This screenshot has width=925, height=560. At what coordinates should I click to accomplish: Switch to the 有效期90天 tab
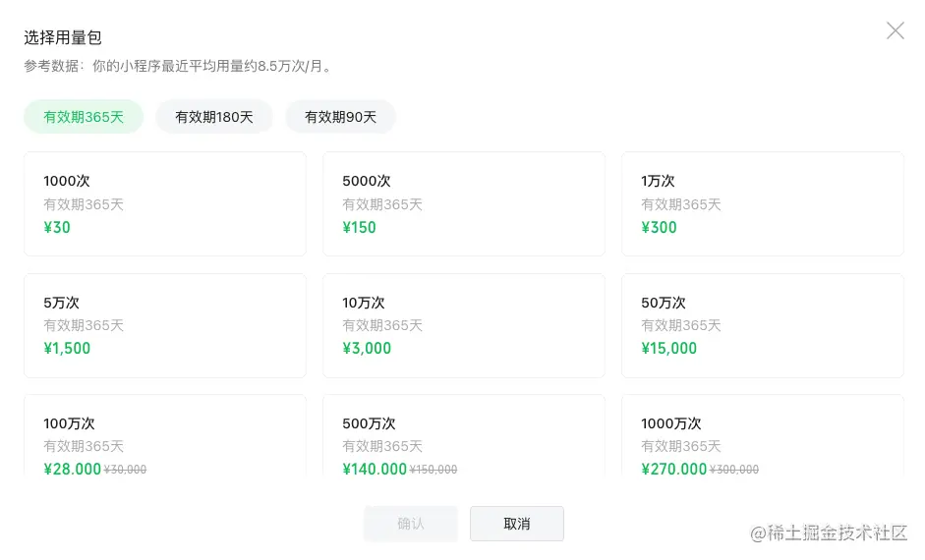tap(340, 117)
